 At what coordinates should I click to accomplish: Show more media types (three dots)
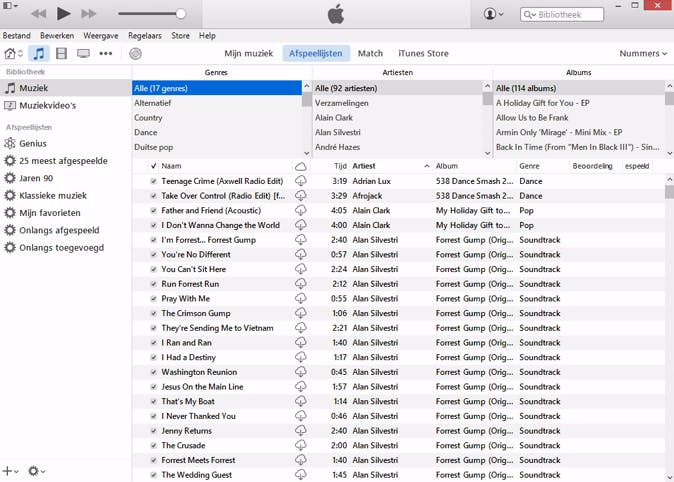106,54
